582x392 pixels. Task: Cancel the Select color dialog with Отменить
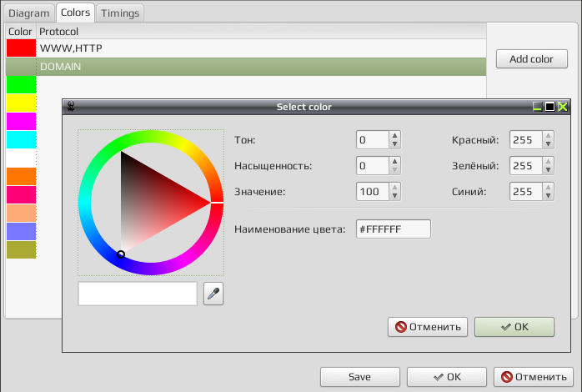428,327
